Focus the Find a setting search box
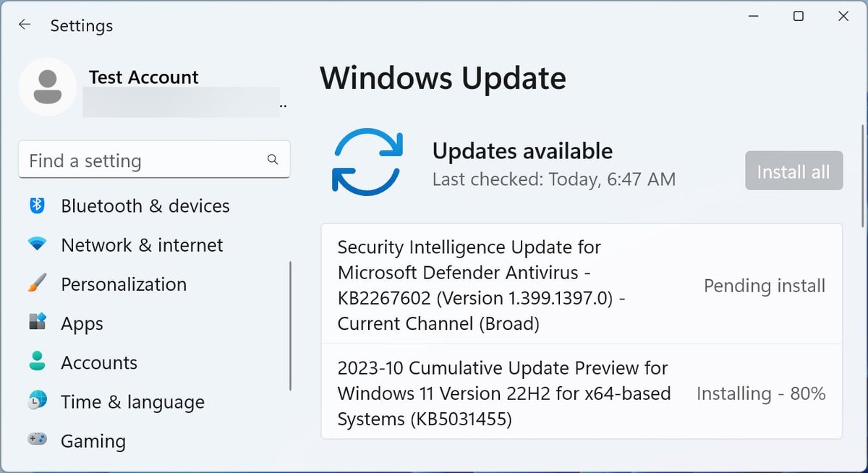This screenshot has width=868, height=473. pos(145,161)
